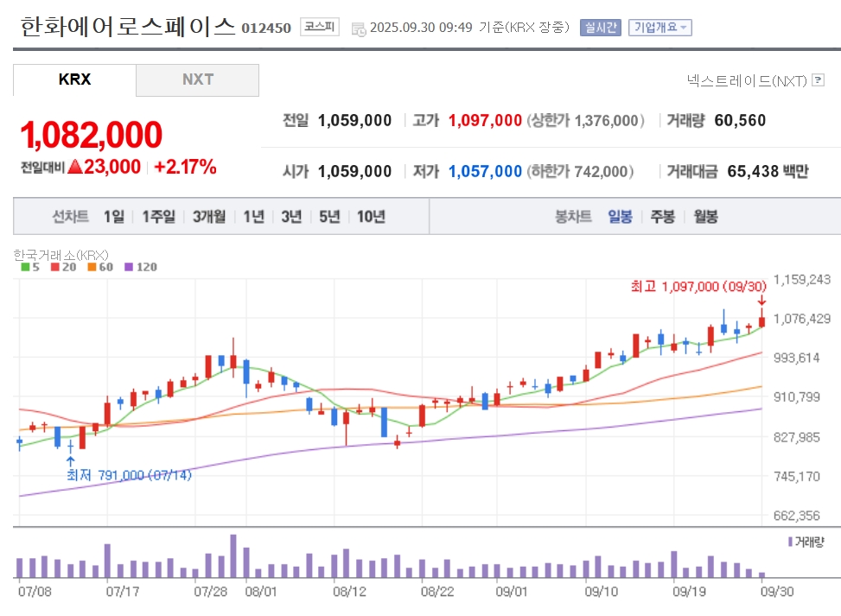Click the 09/30 date axis label
Viewport: 841px width, 616px height.
coord(777,591)
